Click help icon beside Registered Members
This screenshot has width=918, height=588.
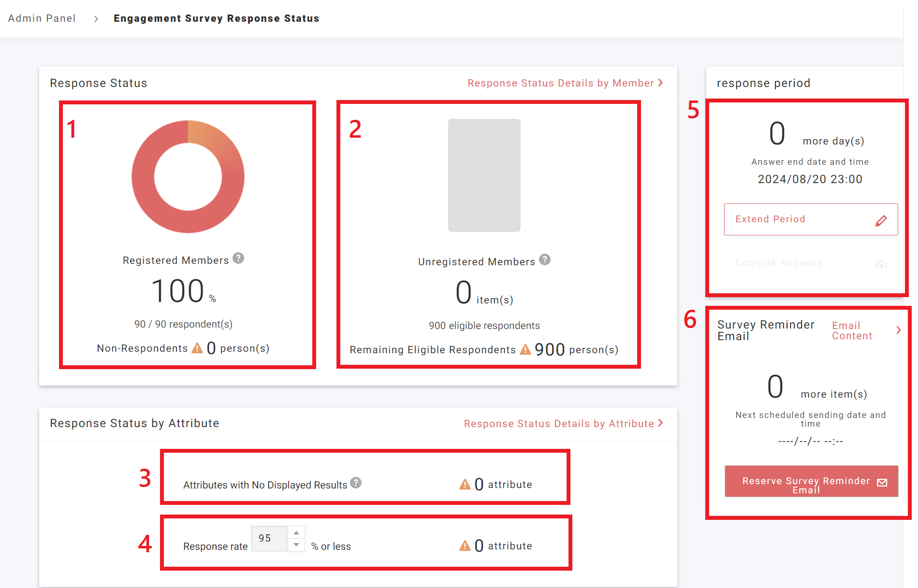[238, 258]
